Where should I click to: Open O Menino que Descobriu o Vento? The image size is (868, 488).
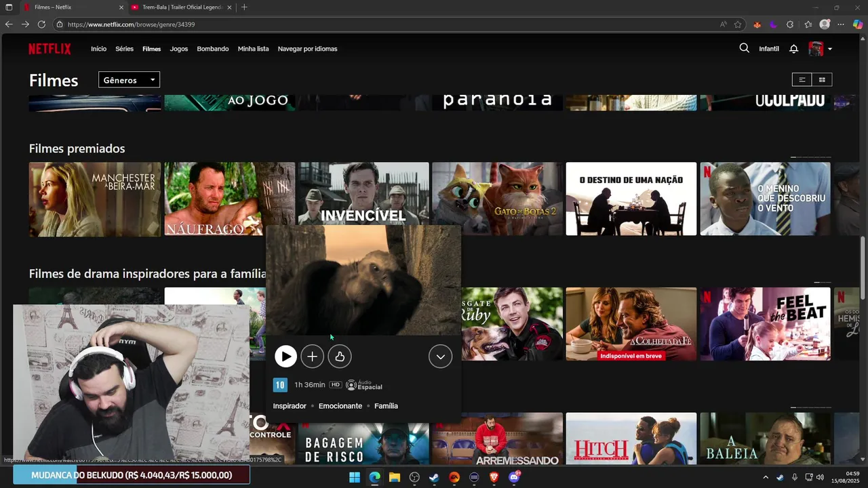click(765, 199)
